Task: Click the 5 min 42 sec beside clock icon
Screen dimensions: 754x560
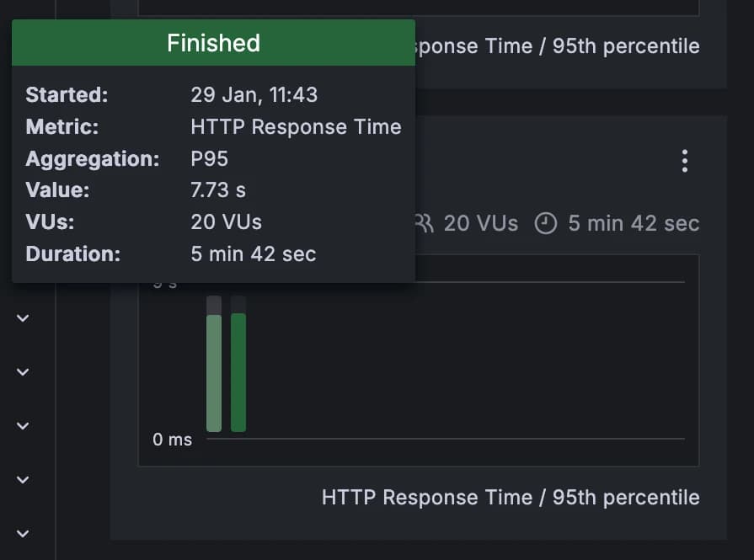Action: click(634, 223)
